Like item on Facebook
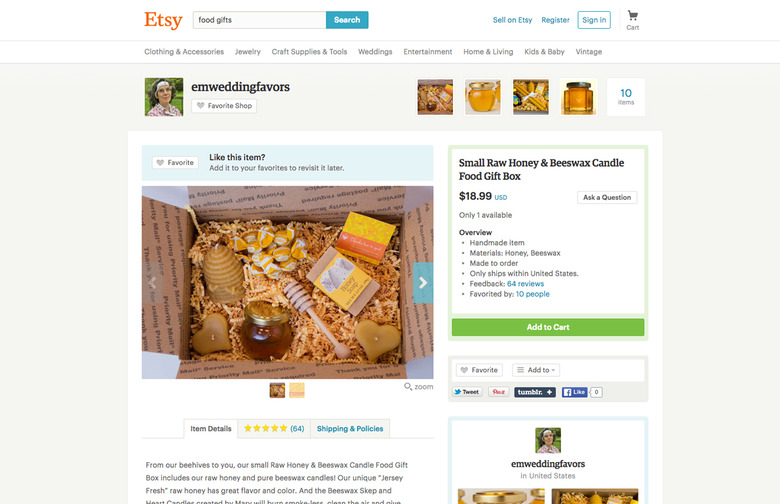Viewport: 780px width, 504px height. (x=575, y=392)
